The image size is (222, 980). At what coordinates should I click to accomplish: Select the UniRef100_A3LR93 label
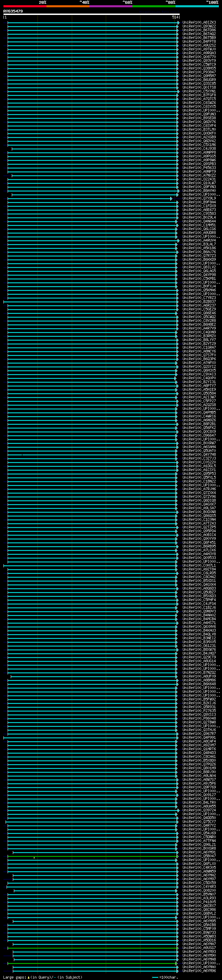click(x=199, y=898)
